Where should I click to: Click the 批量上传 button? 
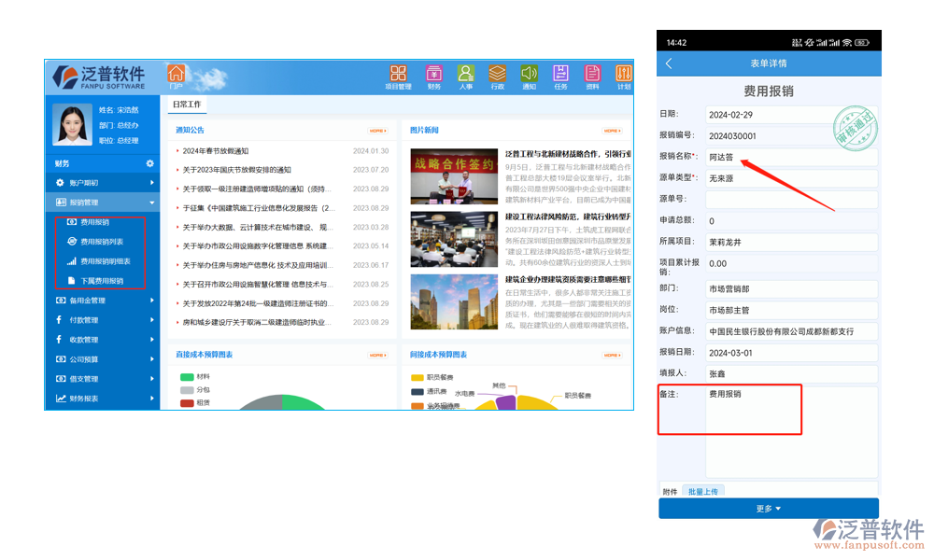pyautogui.click(x=703, y=490)
